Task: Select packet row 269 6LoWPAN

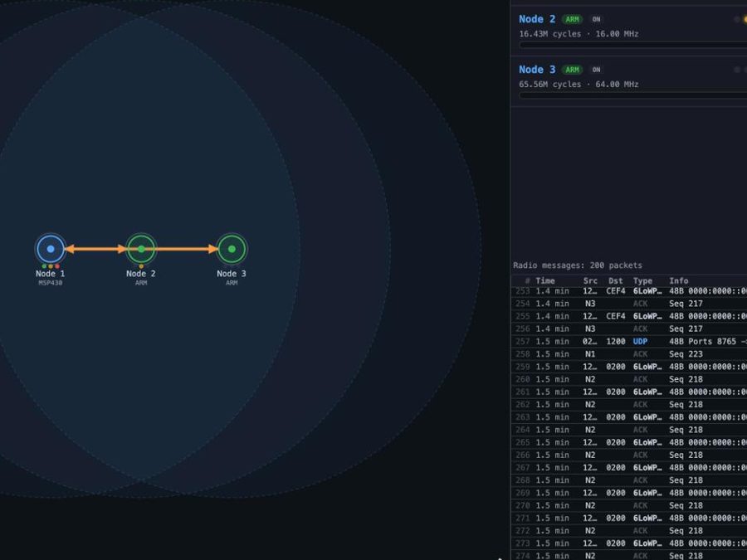Action: point(629,493)
